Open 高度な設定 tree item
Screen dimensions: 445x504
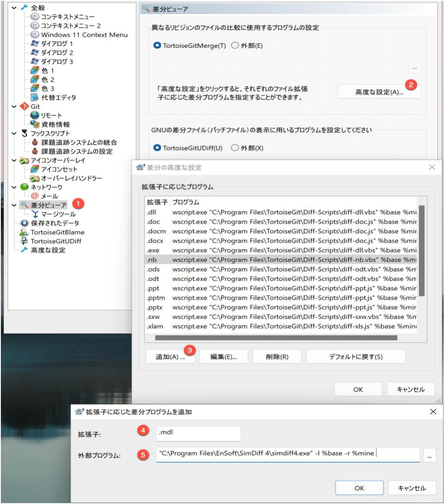tap(48, 250)
